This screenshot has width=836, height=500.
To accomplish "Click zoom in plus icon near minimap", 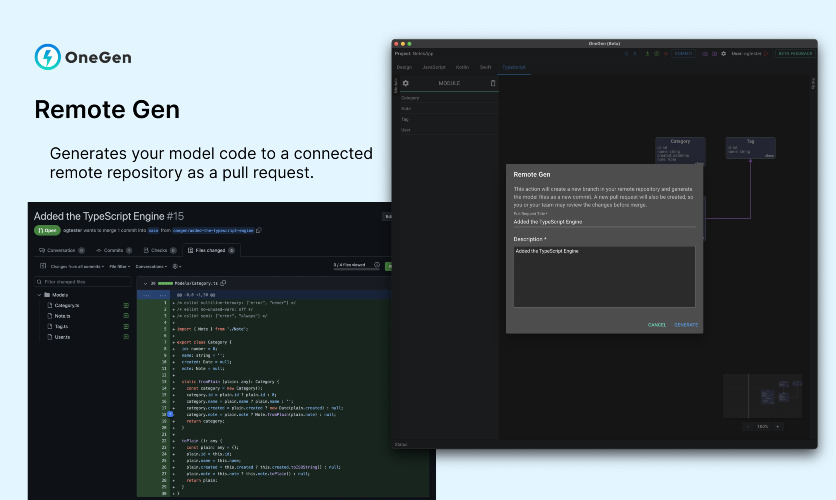I will [778, 426].
